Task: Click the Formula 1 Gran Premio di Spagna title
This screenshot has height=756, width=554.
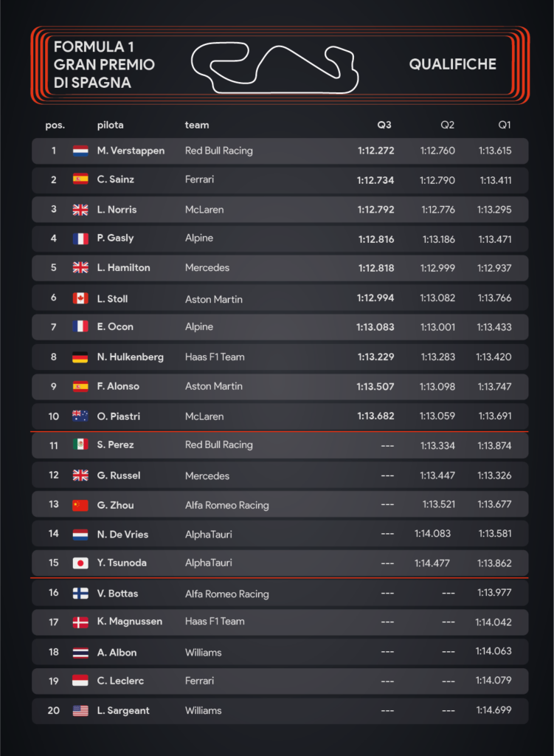Action: (104, 65)
